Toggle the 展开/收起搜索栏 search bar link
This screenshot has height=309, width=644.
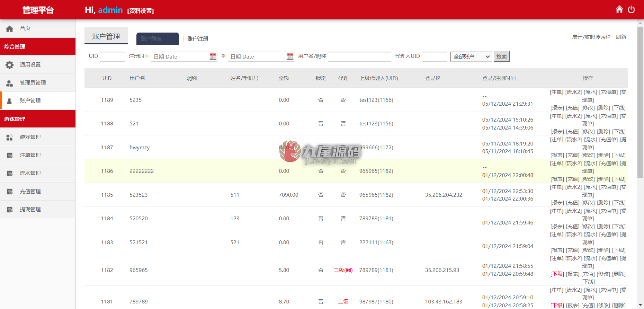click(x=591, y=37)
